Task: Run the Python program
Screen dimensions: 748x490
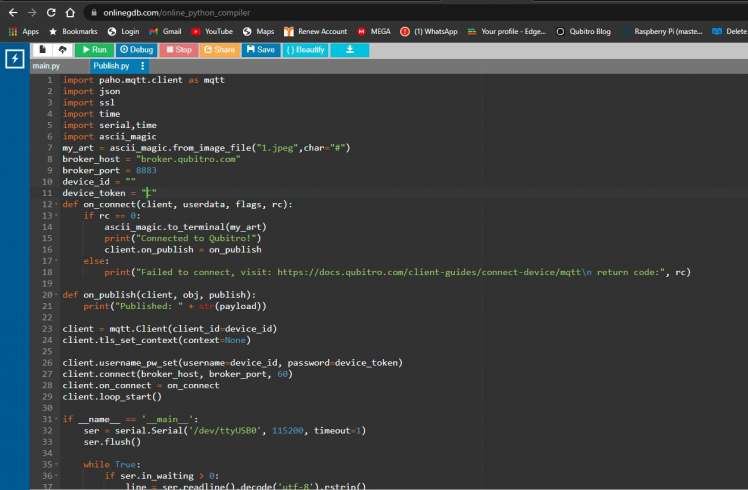Action: [x=94, y=49]
